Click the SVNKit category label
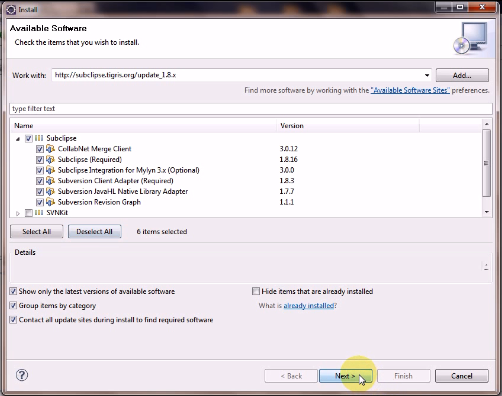502x396 pixels. [x=57, y=213]
